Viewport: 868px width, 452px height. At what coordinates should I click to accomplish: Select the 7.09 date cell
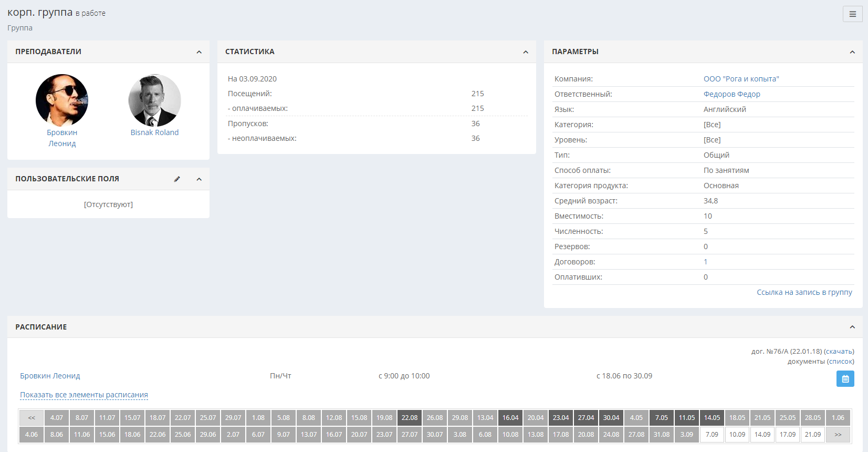click(712, 435)
